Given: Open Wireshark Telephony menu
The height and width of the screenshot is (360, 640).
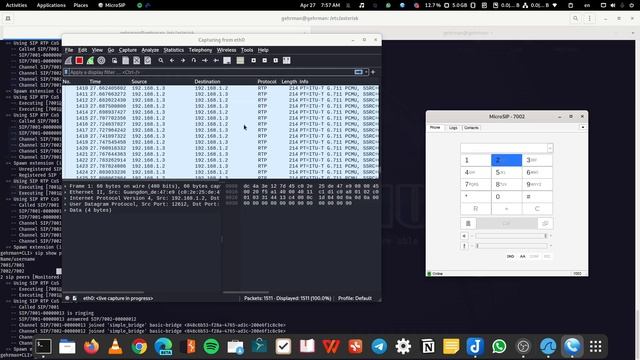Looking at the screenshot, I should pos(200,50).
